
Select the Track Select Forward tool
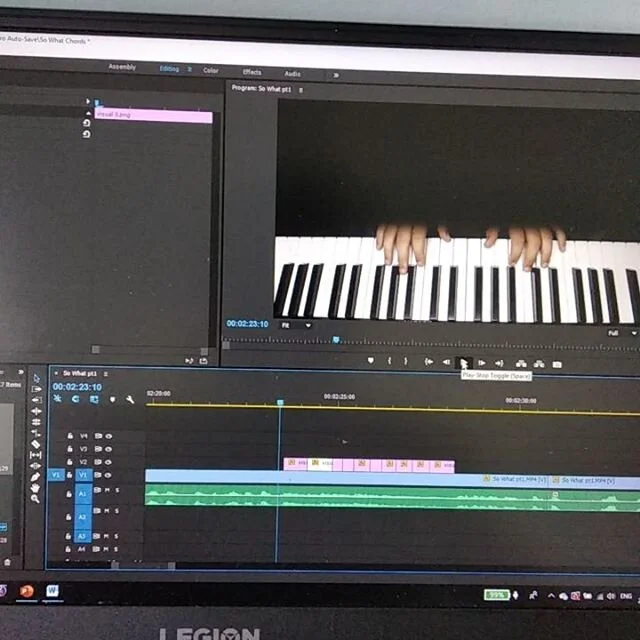click(36, 389)
